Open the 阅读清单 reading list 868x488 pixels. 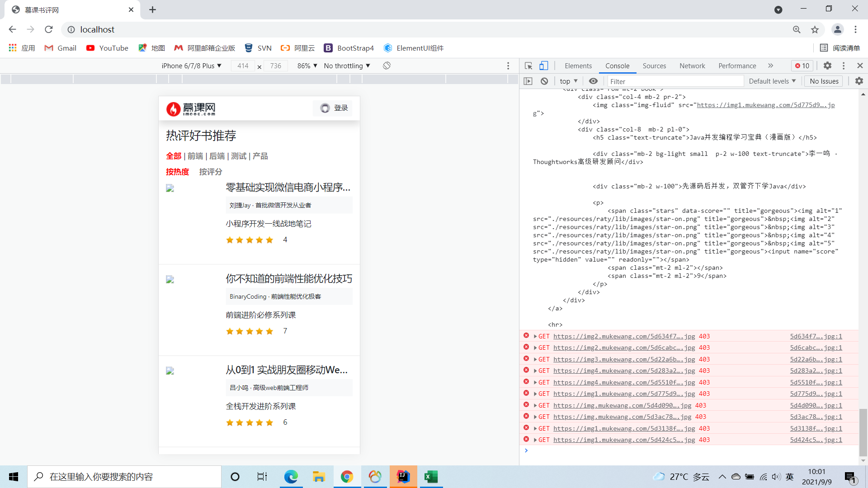click(x=840, y=48)
